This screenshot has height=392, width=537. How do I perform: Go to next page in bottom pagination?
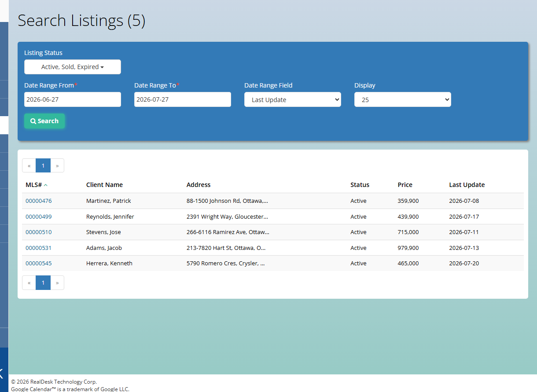pyautogui.click(x=57, y=283)
